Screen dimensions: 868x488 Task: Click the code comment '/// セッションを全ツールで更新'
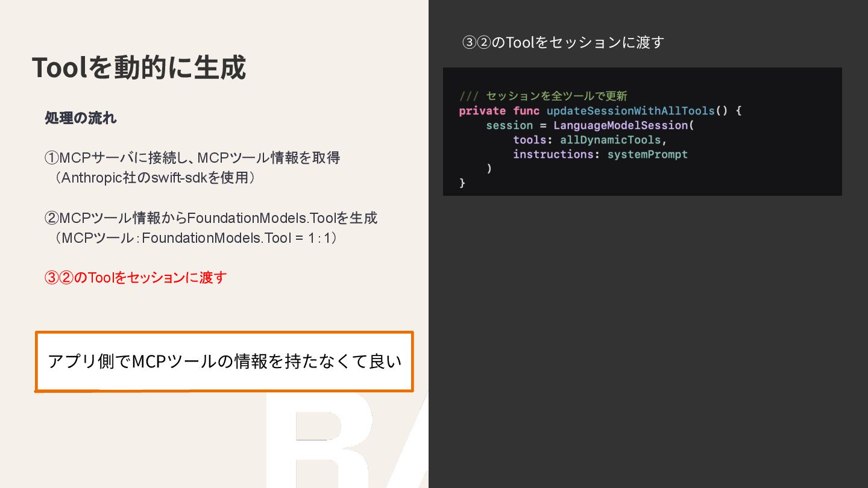543,96
